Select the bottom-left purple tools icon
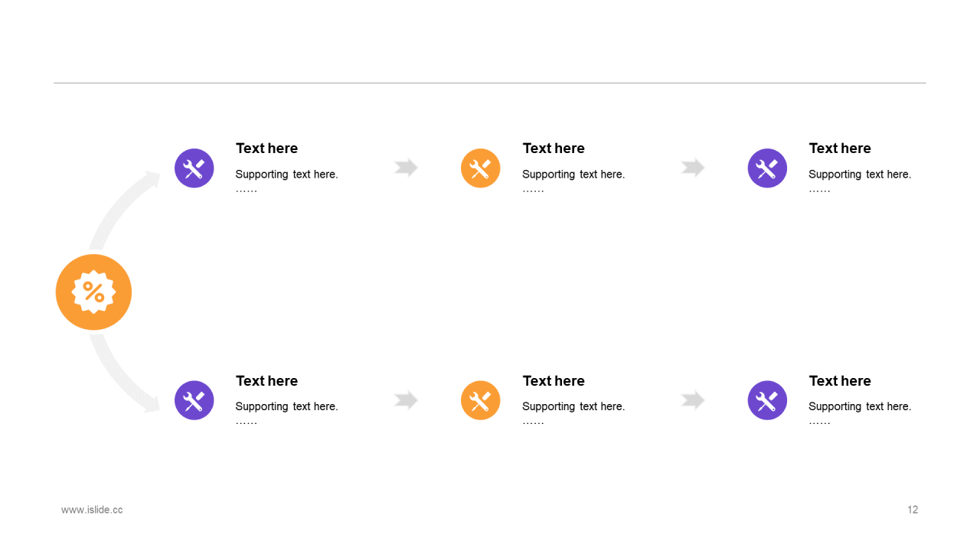 [194, 400]
